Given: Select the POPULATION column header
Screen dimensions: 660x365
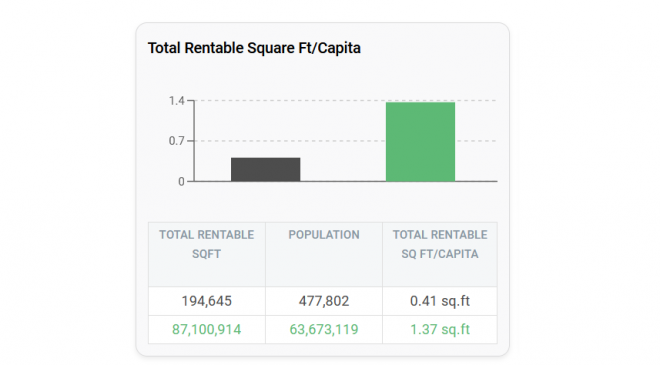Looking at the screenshot, I should [324, 254].
